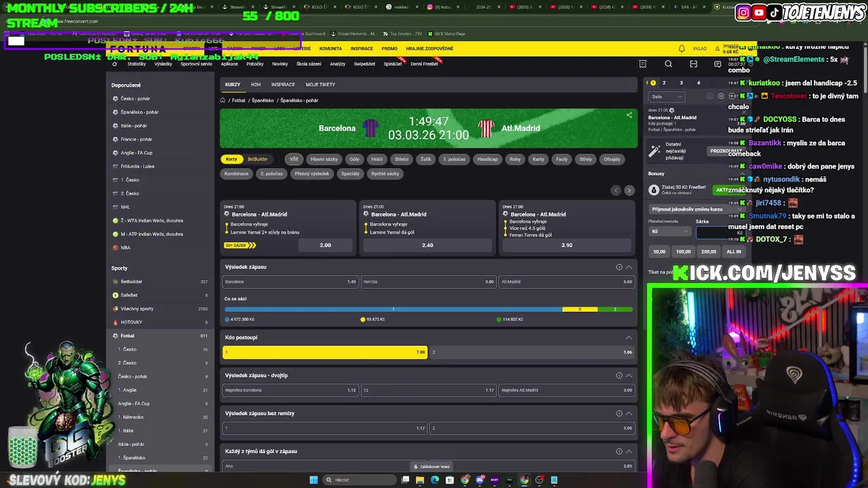Click the breadcrumb home icon before Fotbal

point(222,100)
